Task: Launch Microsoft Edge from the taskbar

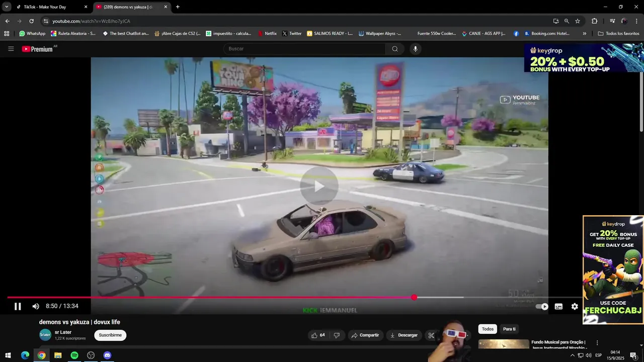Action: pyautogui.click(x=25, y=355)
